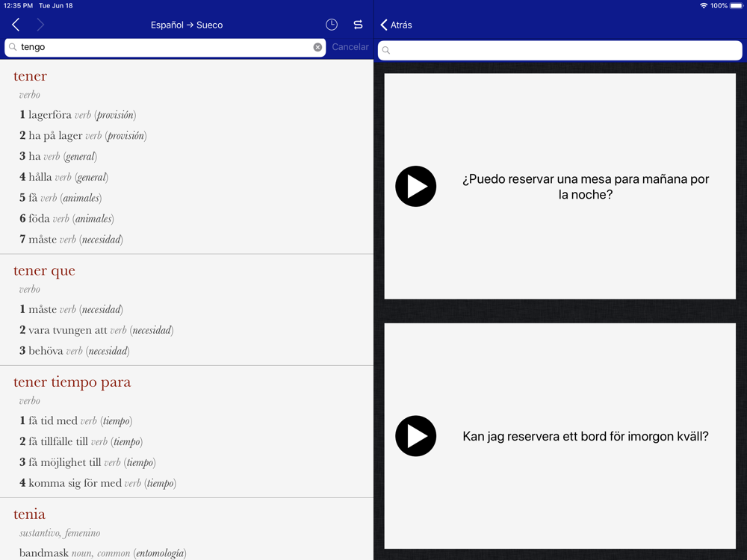The image size is (747, 560).
Task: Tap the battery indicator in status bar
Action: [x=737, y=6]
